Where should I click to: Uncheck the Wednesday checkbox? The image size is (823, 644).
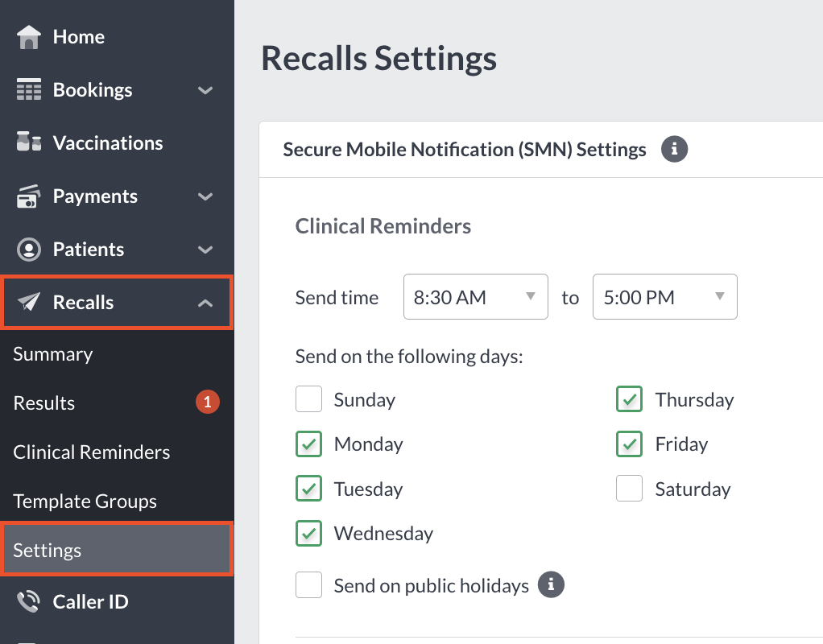pyautogui.click(x=308, y=533)
